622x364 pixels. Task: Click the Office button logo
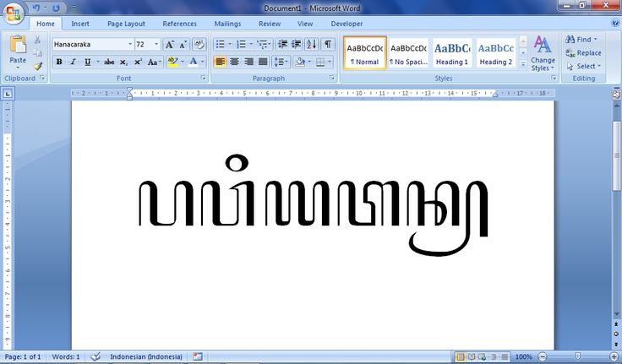[14, 14]
